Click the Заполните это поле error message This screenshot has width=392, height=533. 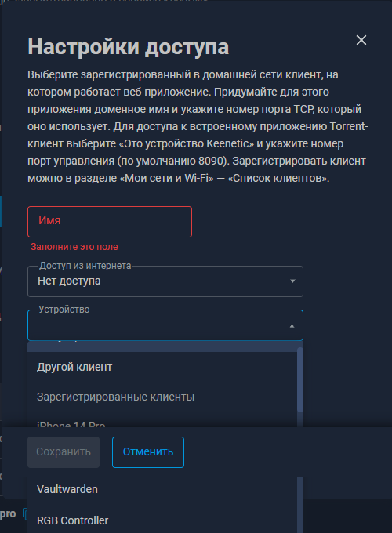point(74,247)
